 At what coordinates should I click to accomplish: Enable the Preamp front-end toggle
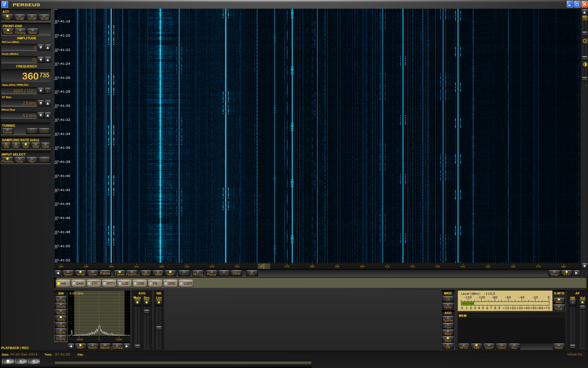20,32
